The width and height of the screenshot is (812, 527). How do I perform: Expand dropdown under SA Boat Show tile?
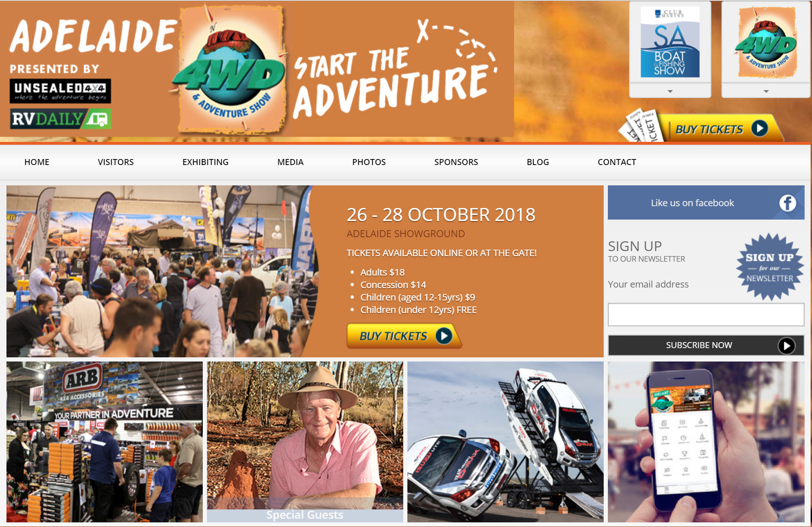pos(670,91)
